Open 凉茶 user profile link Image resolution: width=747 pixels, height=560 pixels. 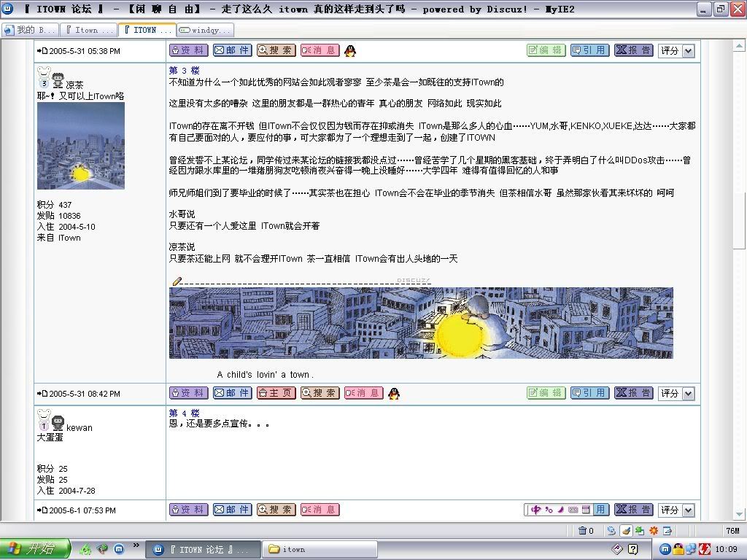pos(74,85)
